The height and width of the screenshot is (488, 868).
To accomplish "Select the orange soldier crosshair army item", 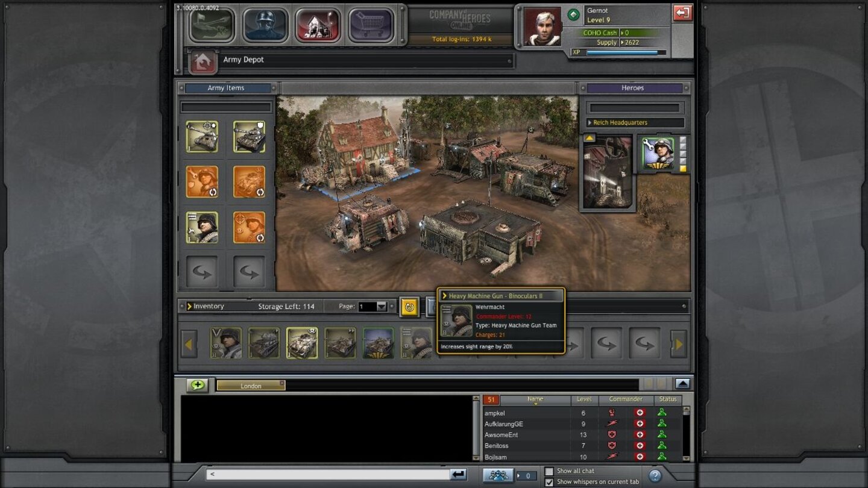I will click(x=249, y=228).
